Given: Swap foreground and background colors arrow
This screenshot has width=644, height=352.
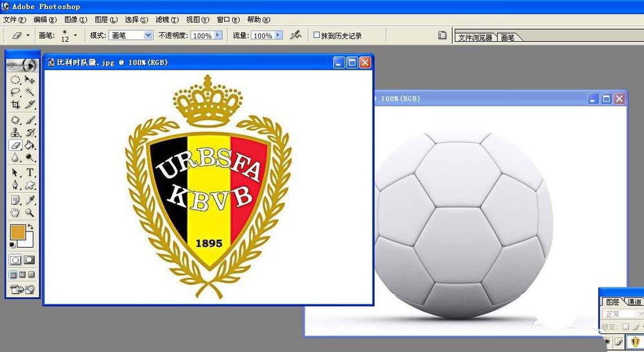Looking at the screenshot, I should pos(30,226).
